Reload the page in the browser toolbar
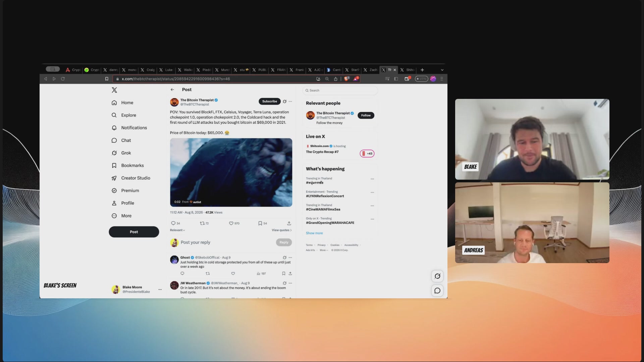 point(63,79)
